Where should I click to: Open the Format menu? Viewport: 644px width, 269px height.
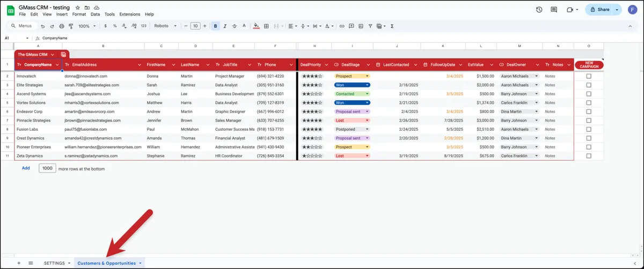(x=78, y=14)
